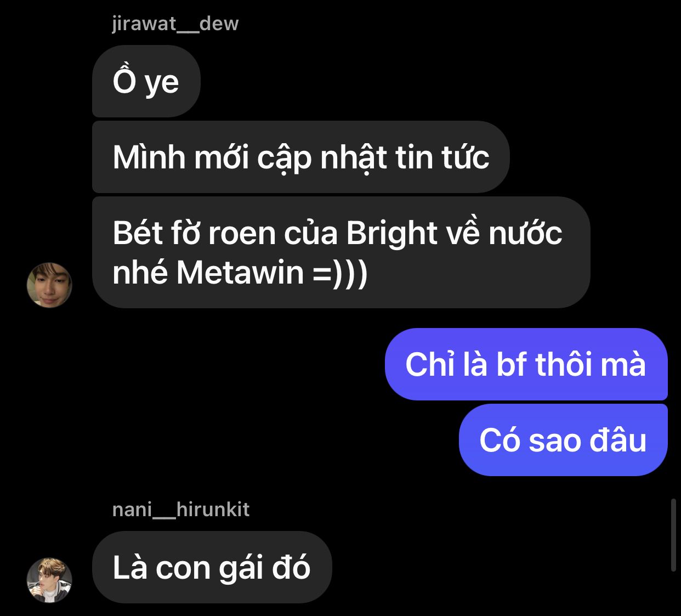The image size is (681, 616).
Task: Open the profile picture beside the Metawin message
Action: pos(49,285)
